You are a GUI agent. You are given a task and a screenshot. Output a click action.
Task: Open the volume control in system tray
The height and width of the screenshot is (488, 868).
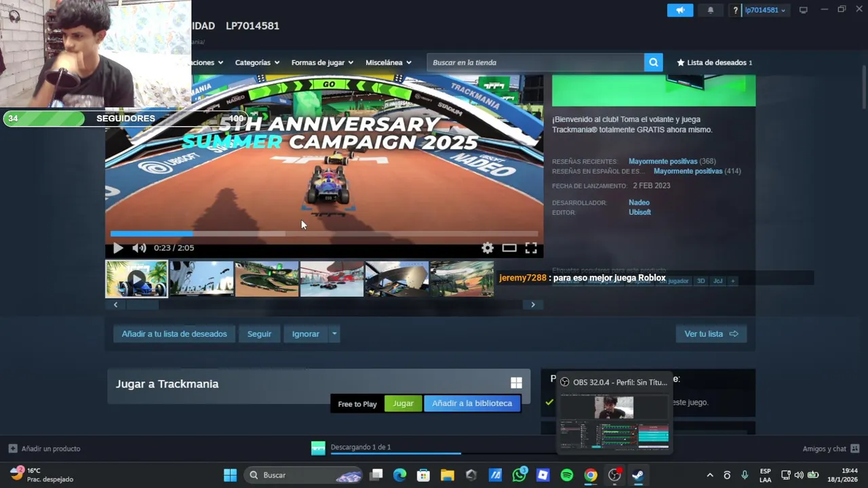click(799, 475)
